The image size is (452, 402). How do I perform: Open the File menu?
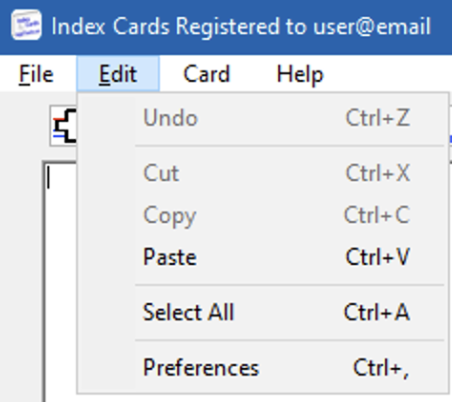36,74
